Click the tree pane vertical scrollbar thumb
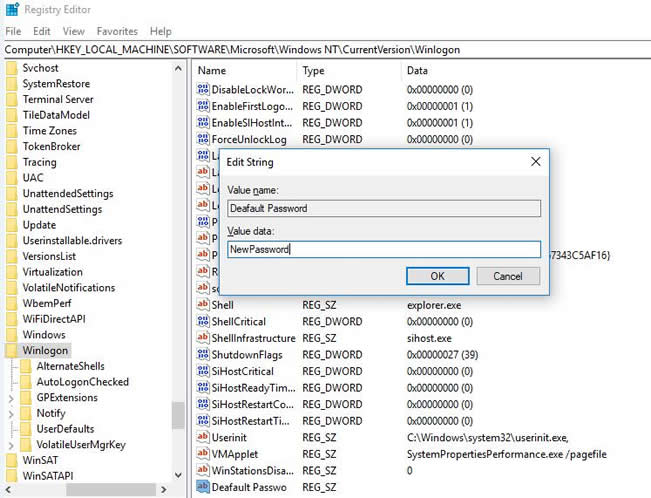The height and width of the screenshot is (498, 651). (178, 414)
